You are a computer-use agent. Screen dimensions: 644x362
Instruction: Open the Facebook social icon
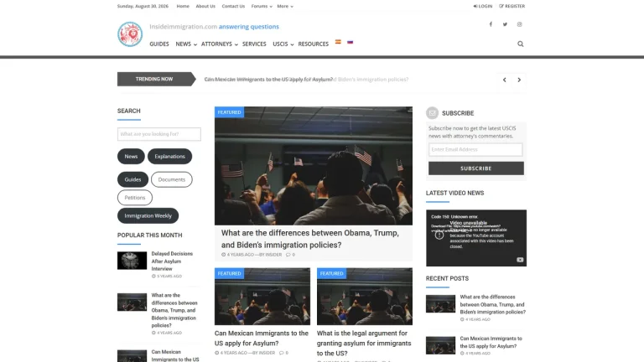[x=491, y=24]
